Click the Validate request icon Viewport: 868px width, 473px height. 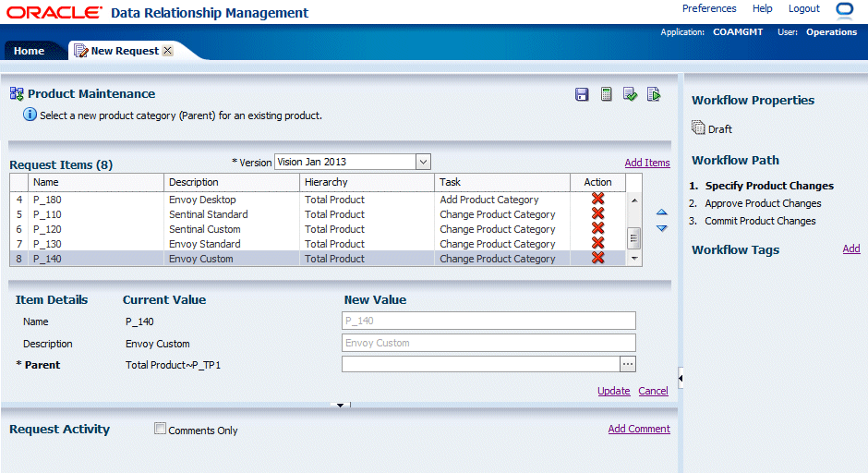(630, 94)
